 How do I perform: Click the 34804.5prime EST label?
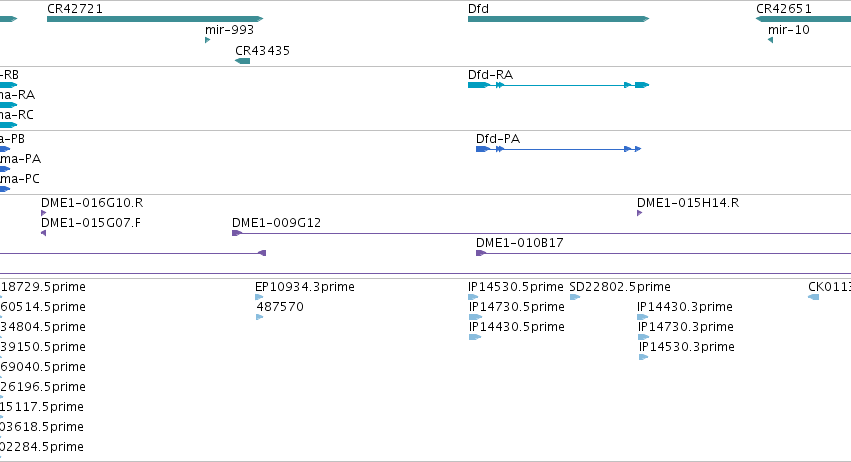point(43,327)
